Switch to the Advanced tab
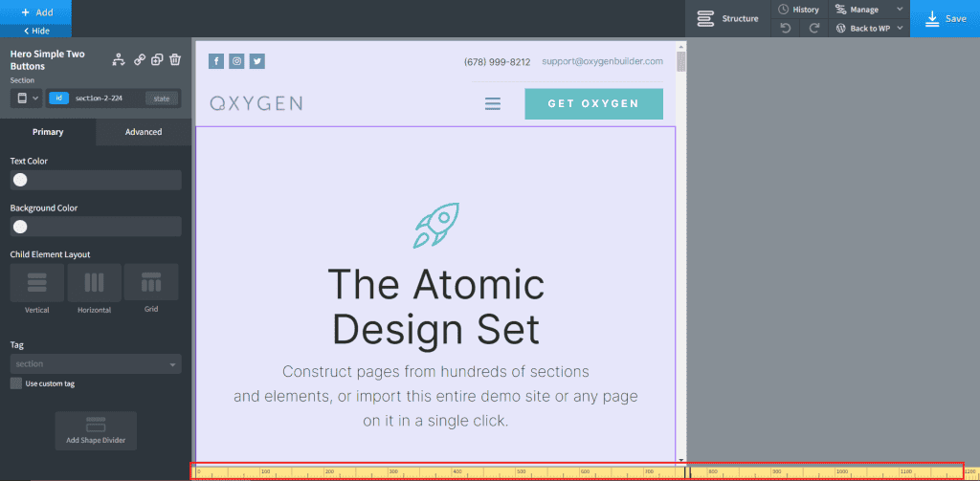The height and width of the screenshot is (481, 980). point(144,132)
